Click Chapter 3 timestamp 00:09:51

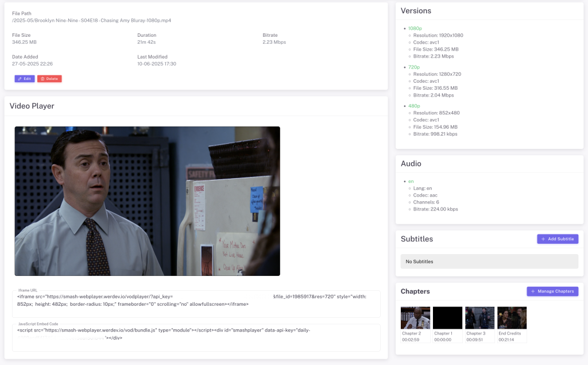click(475, 340)
